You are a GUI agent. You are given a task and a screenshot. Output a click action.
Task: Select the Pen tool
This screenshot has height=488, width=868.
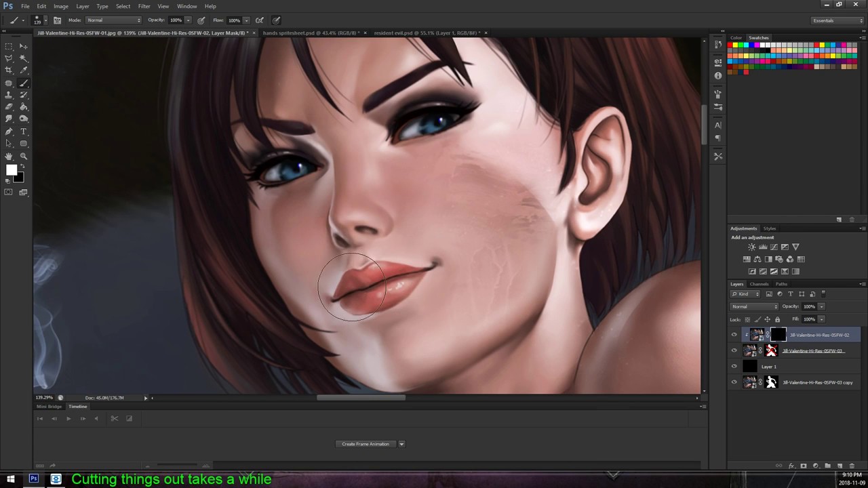9,131
